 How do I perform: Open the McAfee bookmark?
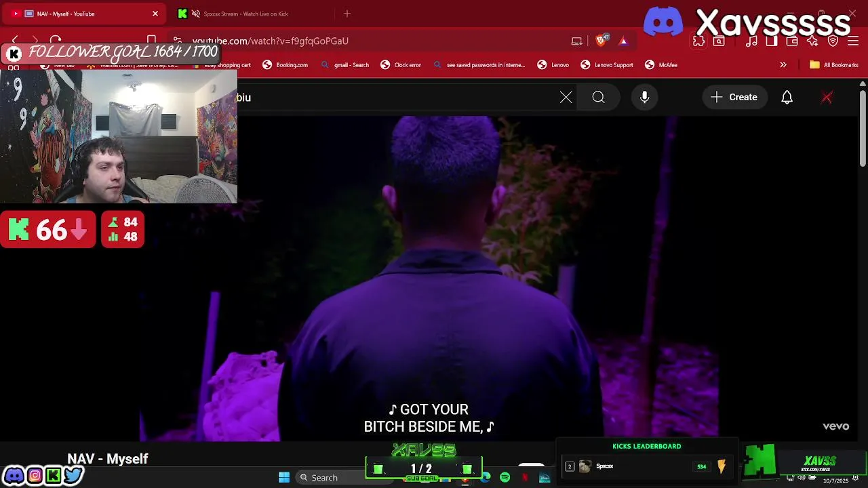point(661,65)
